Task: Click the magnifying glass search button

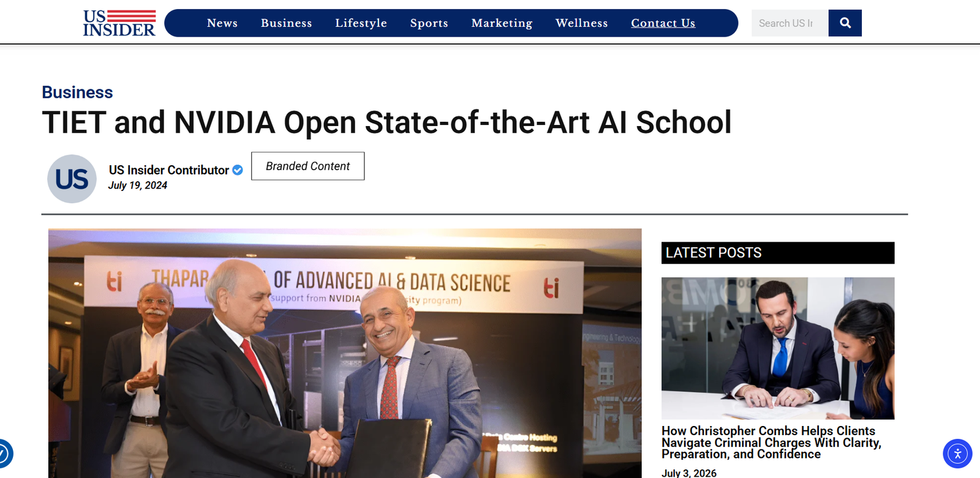Action: click(x=845, y=23)
